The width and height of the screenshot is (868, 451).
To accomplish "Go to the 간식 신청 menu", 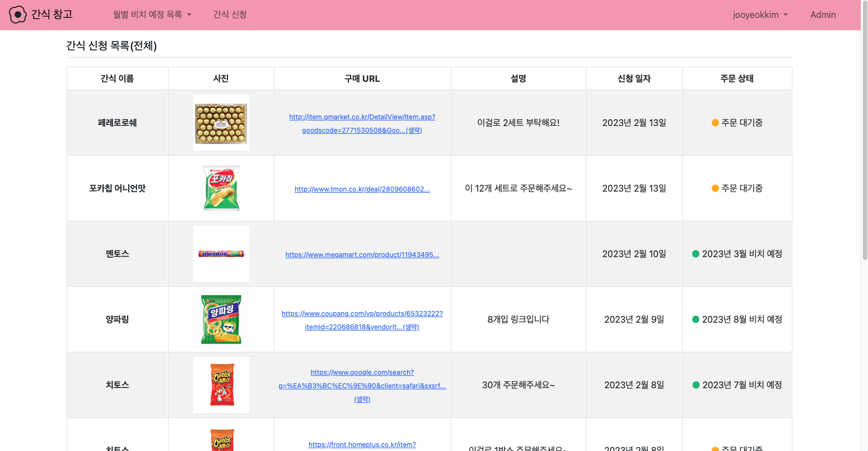I will point(230,15).
